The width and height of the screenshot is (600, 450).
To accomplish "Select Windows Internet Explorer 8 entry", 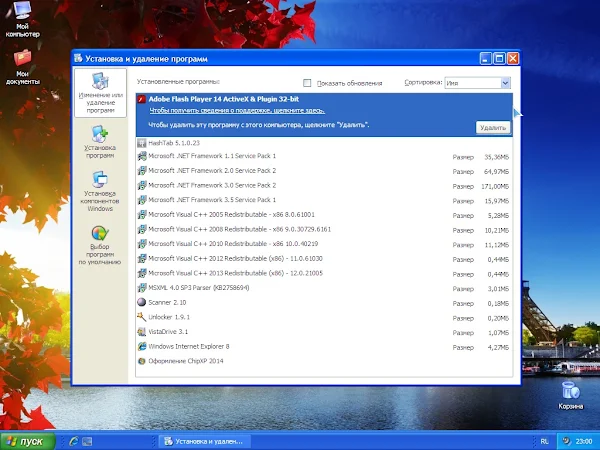I will click(x=324, y=346).
